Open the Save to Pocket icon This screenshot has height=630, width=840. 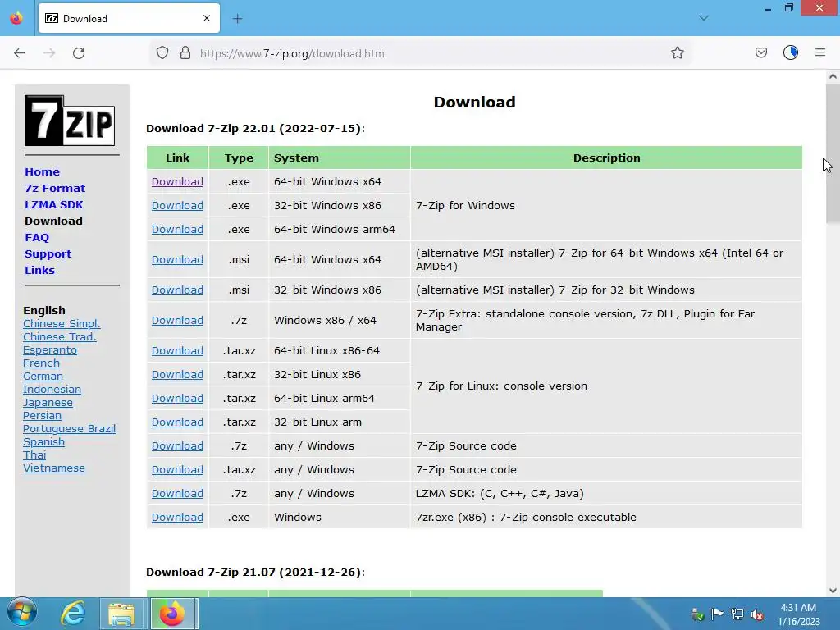tap(760, 53)
